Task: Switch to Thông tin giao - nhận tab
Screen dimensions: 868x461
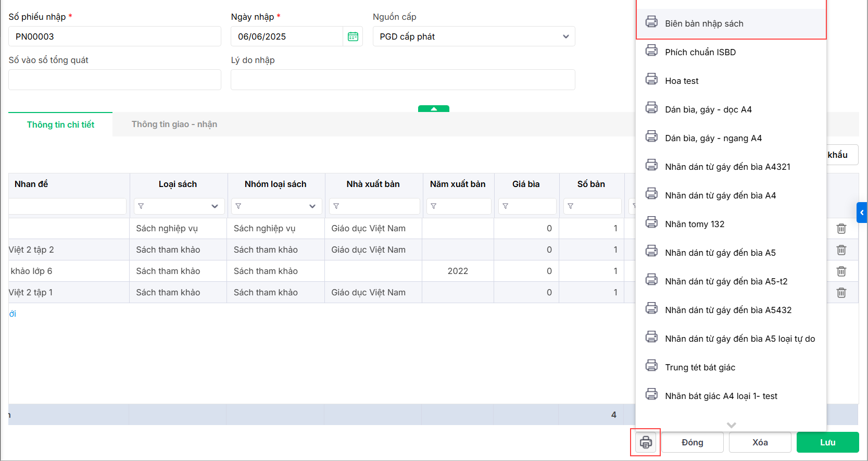Action: (x=174, y=124)
